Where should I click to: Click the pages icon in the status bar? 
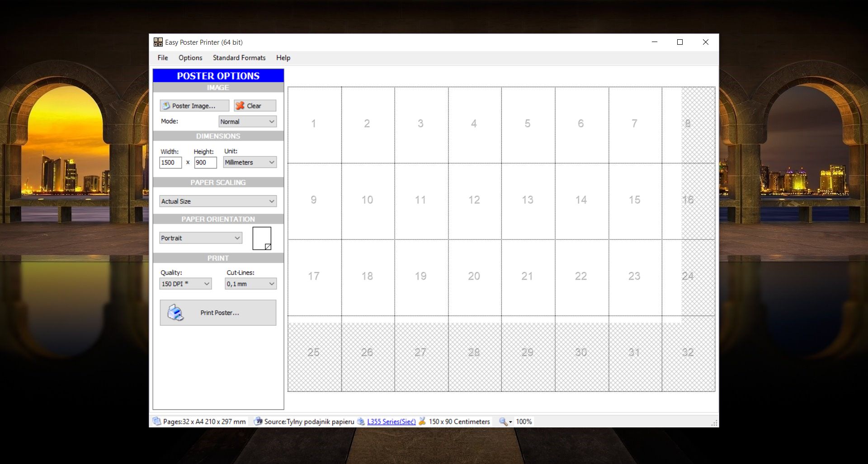157,421
